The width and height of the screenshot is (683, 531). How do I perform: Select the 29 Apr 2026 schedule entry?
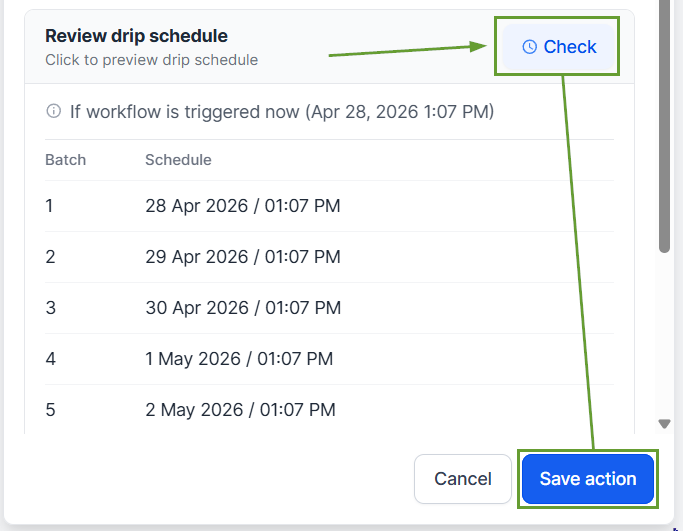242,257
